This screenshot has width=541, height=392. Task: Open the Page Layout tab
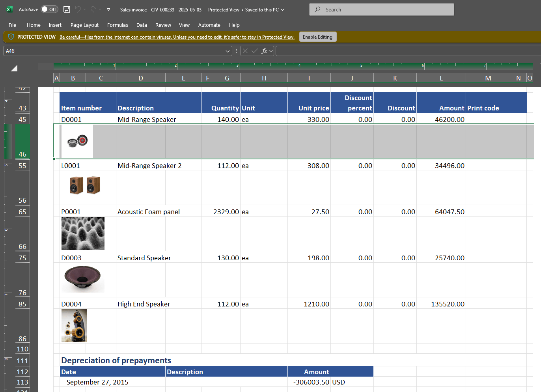tap(84, 25)
